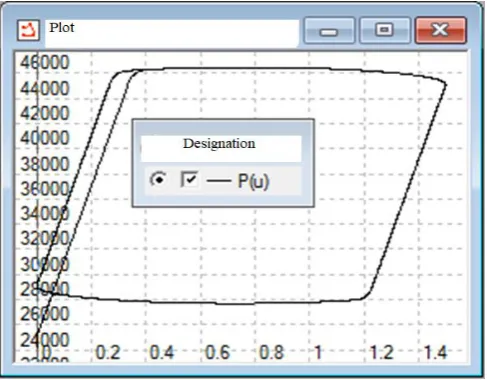Click the Plot window application icon
The image size is (487, 380).
point(28,30)
